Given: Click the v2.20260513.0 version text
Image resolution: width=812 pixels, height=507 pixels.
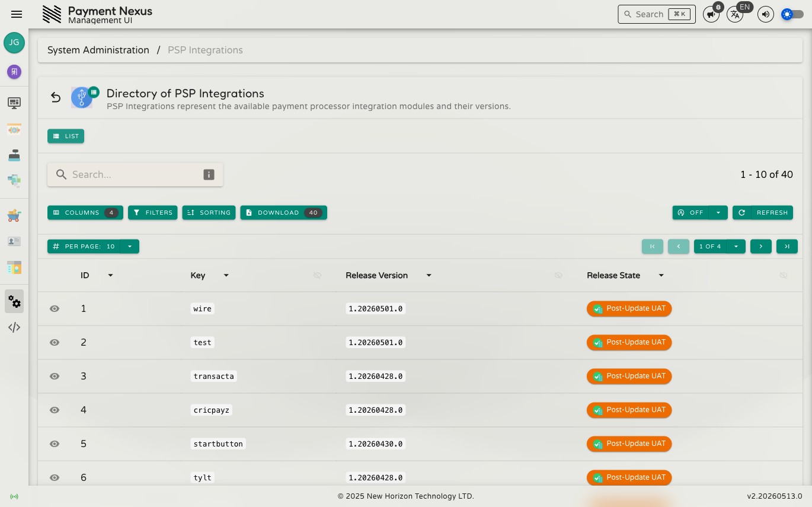Looking at the screenshot, I should point(775,496).
